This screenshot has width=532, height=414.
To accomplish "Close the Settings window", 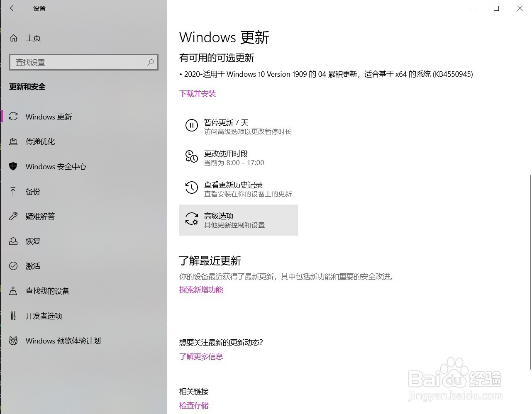I will [520, 8].
